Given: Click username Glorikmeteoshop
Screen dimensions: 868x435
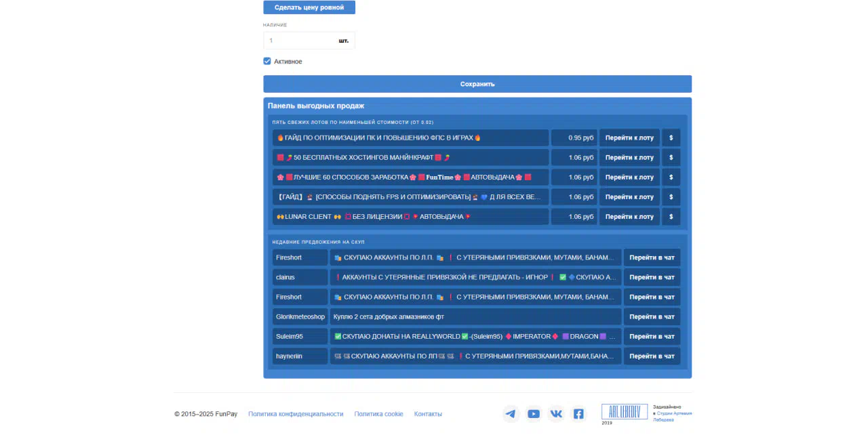Looking at the screenshot, I should pos(300,316).
